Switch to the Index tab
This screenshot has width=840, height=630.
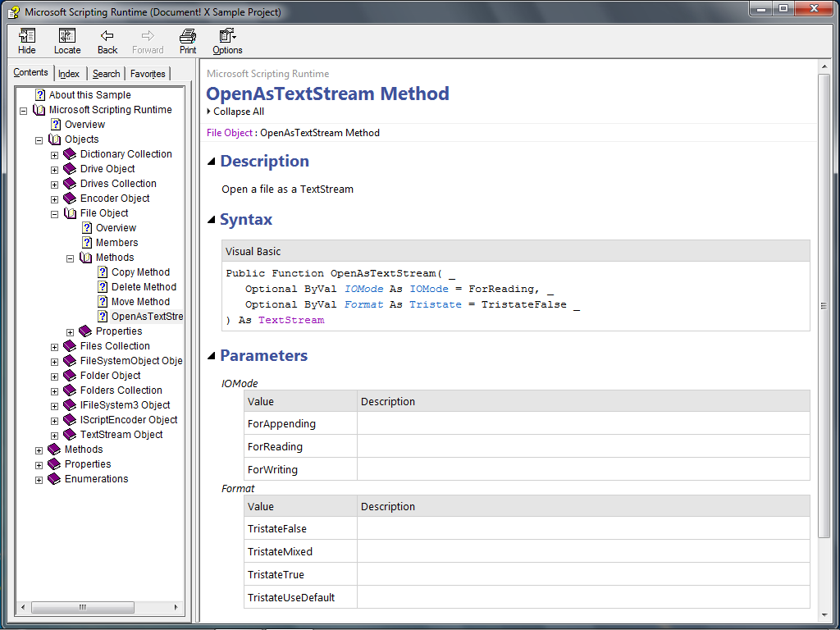(69, 74)
